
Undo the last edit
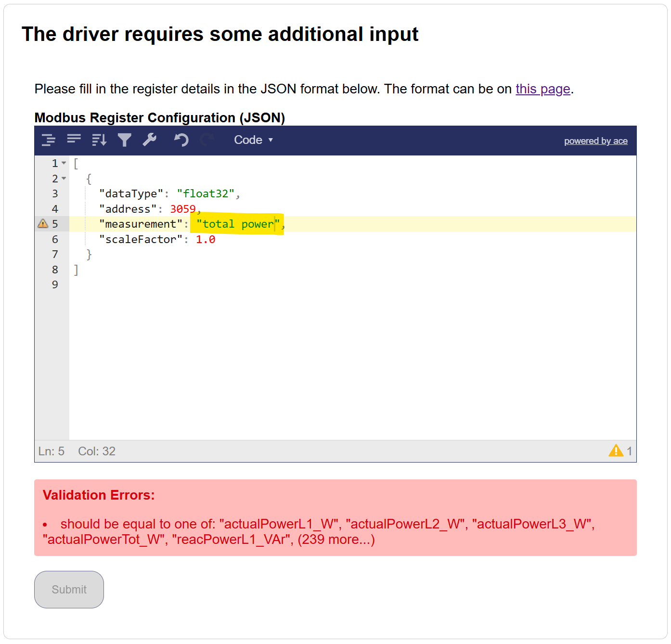[x=181, y=140]
